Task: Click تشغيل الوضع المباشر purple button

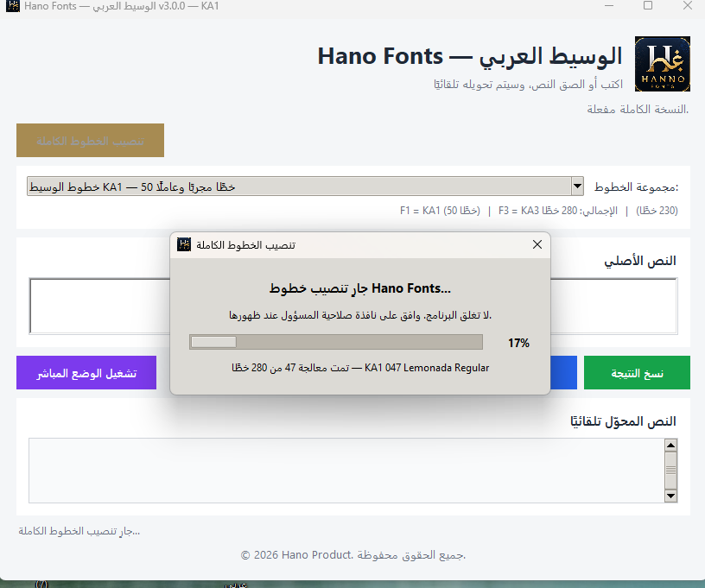Action: click(x=86, y=372)
